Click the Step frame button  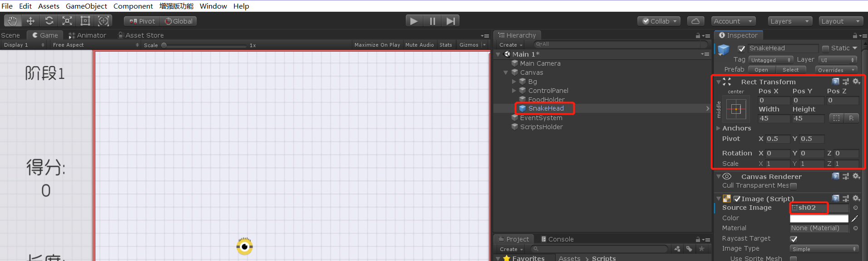point(450,21)
